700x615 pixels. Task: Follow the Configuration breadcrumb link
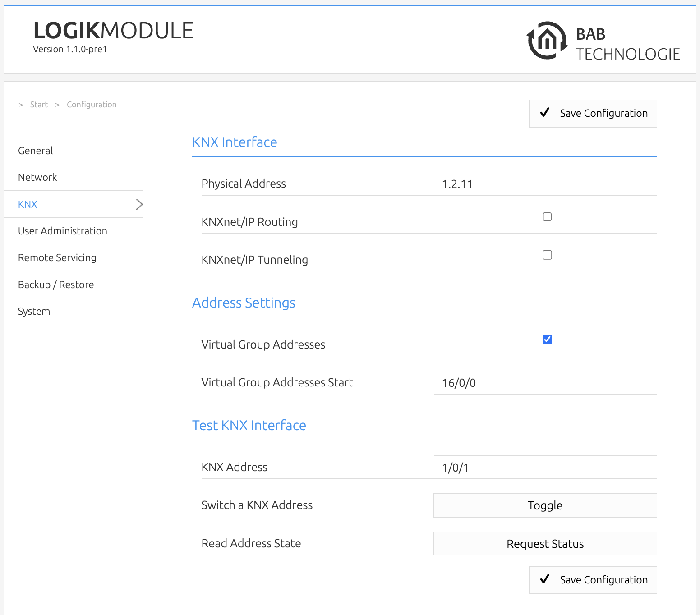coord(92,105)
